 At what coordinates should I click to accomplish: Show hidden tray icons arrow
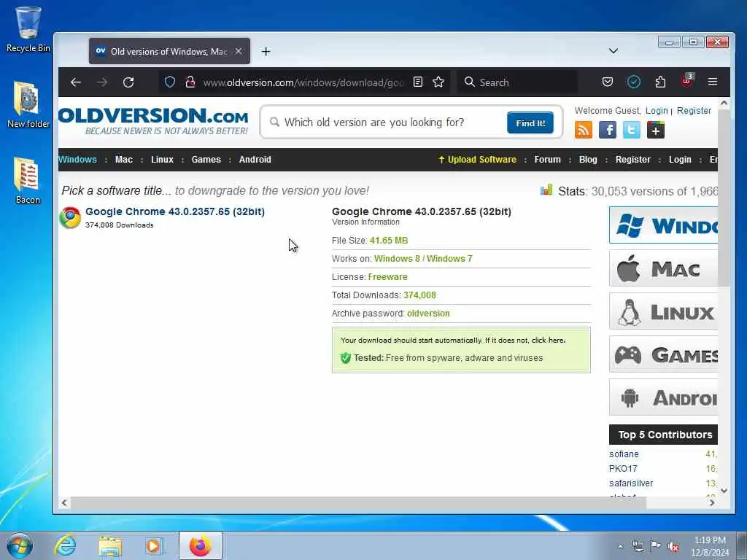(620, 546)
